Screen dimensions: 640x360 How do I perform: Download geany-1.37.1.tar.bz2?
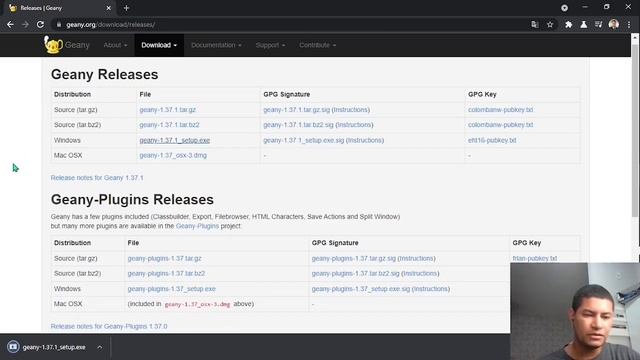pyautogui.click(x=169, y=124)
